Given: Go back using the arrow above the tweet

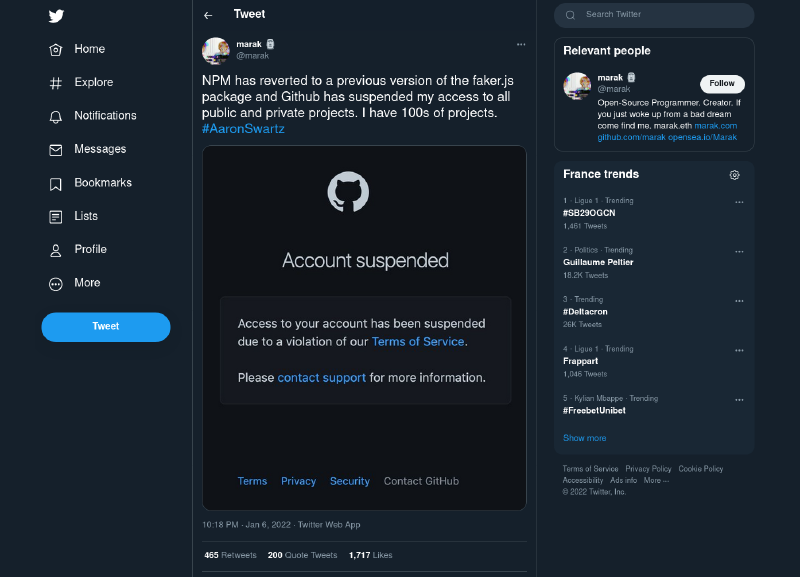Looking at the screenshot, I should [208, 14].
